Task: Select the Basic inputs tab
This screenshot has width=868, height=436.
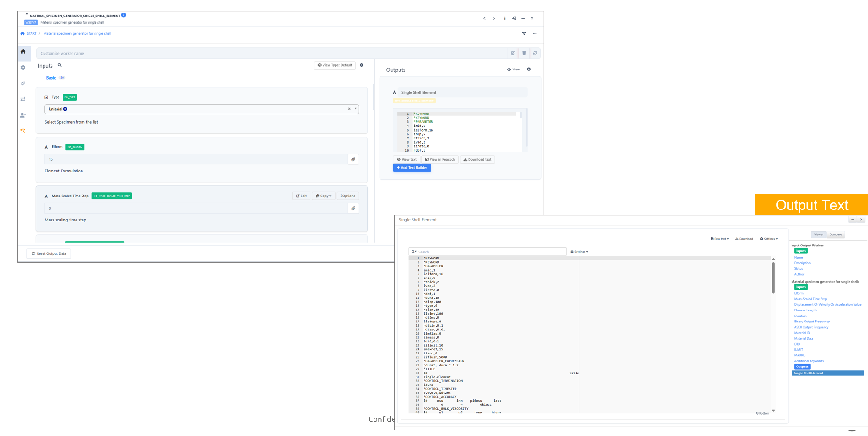Action: (51, 78)
